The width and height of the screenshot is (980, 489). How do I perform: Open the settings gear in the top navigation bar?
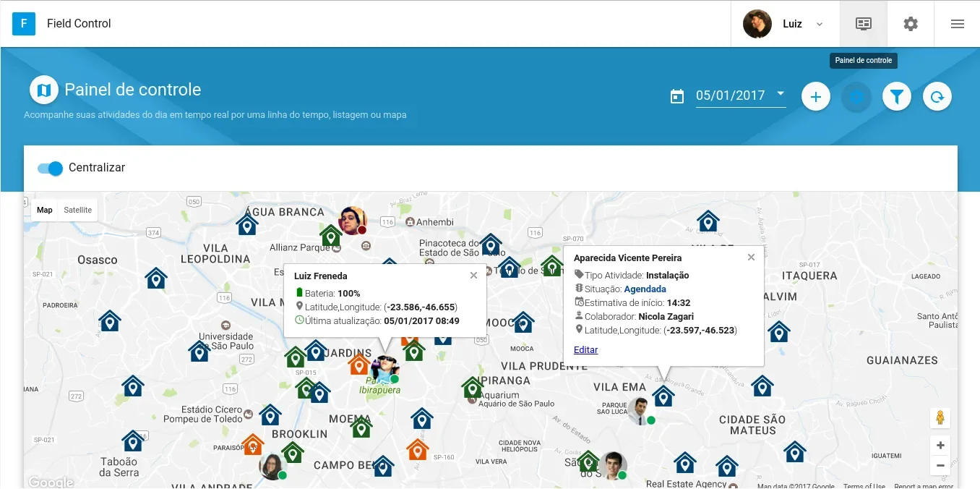[x=911, y=24]
